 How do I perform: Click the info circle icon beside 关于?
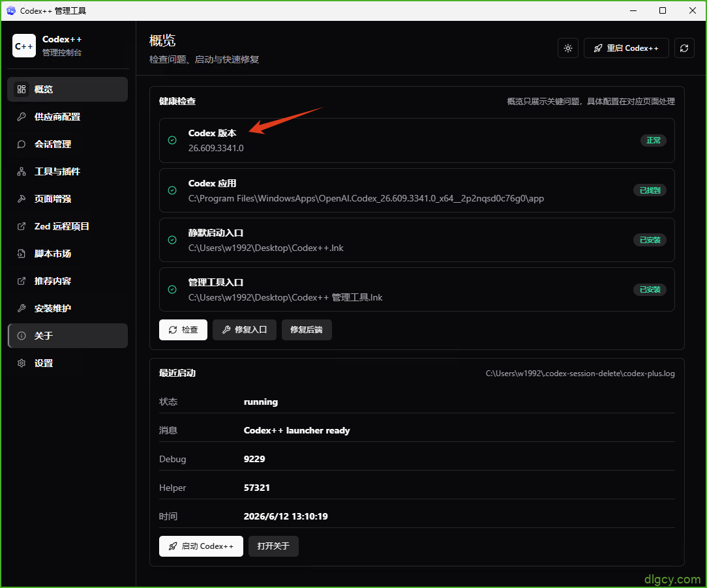(21, 336)
